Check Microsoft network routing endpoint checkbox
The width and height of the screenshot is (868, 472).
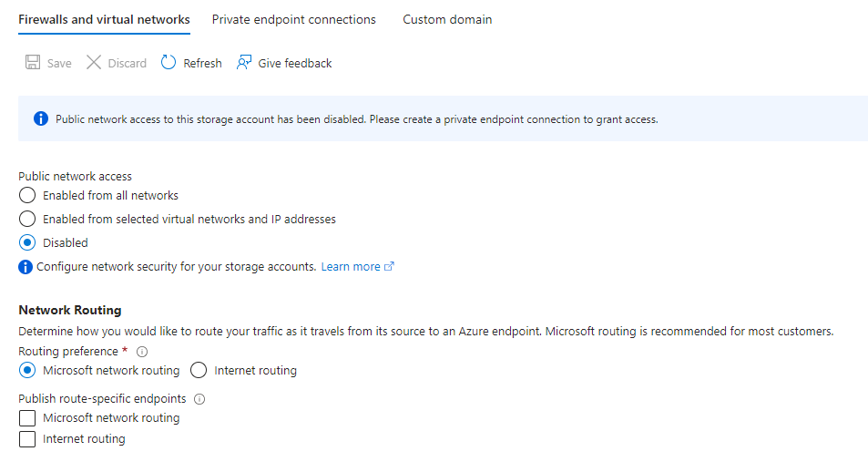pos(27,418)
